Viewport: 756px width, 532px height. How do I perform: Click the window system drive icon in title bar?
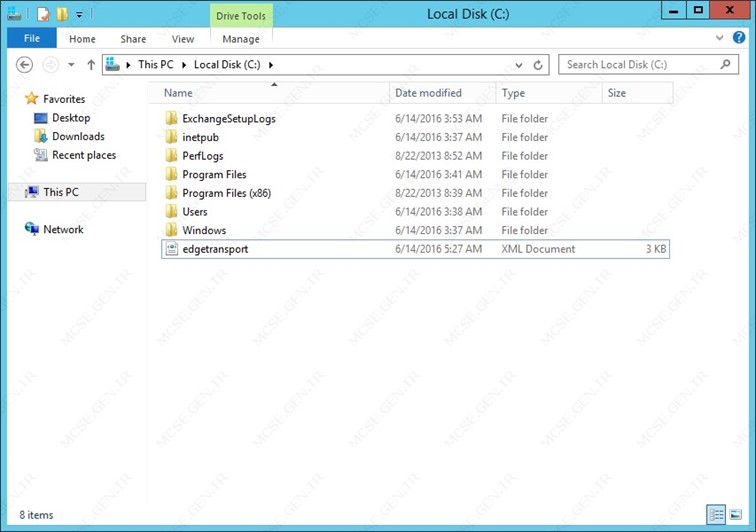(x=14, y=14)
